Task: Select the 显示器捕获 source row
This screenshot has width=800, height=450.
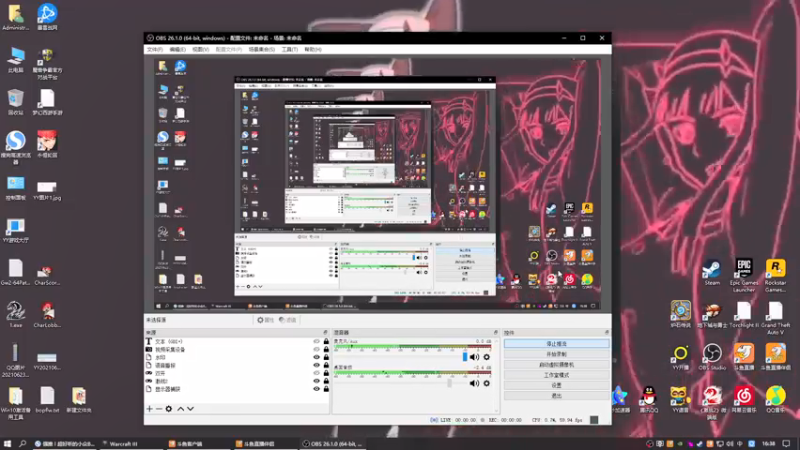Action: 236,389
